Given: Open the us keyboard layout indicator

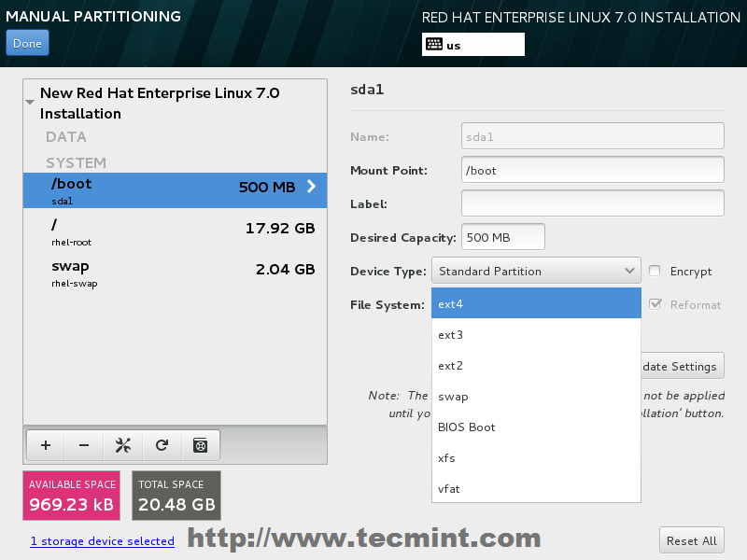Looking at the screenshot, I should (473, 45).
